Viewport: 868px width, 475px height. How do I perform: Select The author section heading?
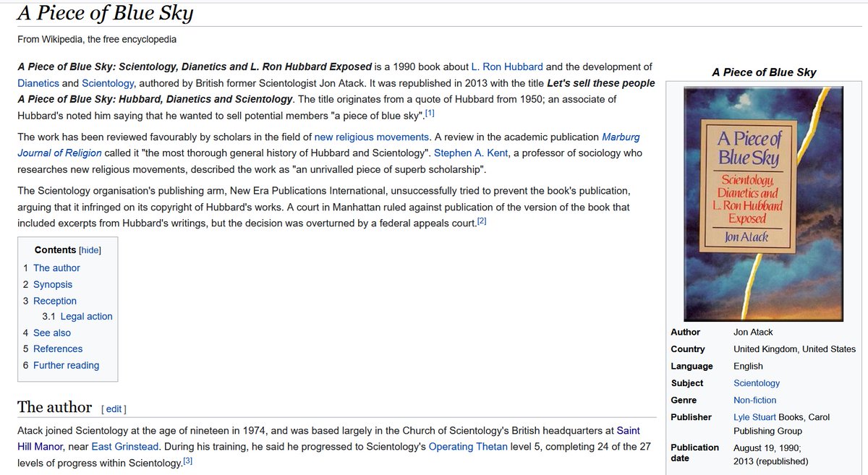coord(55,407)
